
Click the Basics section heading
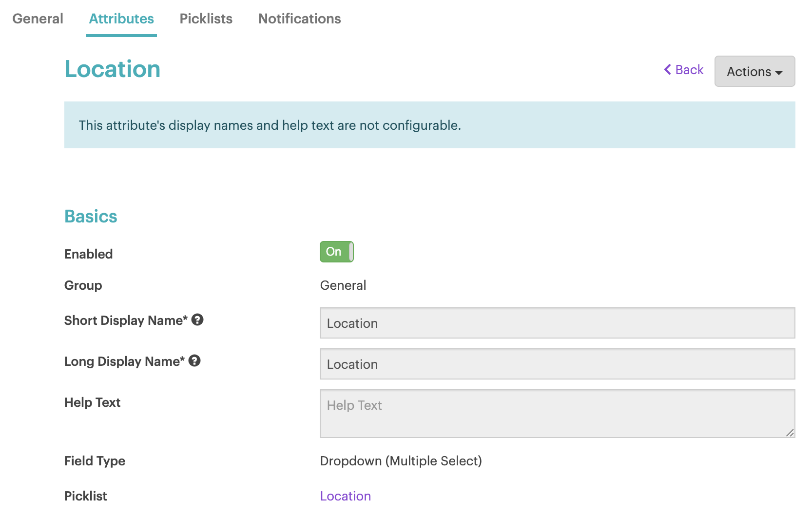tap(91, 217)
